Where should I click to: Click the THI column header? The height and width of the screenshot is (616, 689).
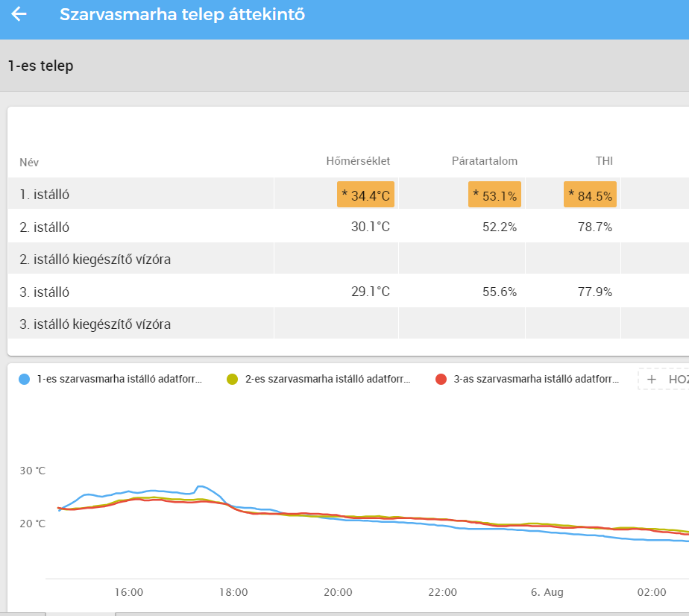click(604, 161)
